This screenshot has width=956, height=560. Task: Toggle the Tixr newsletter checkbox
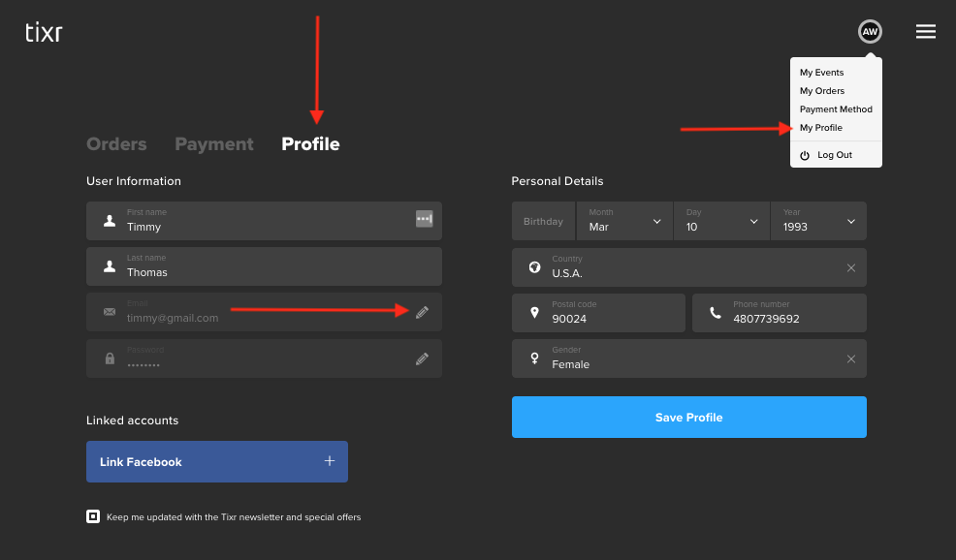click(x=93, y=516)
